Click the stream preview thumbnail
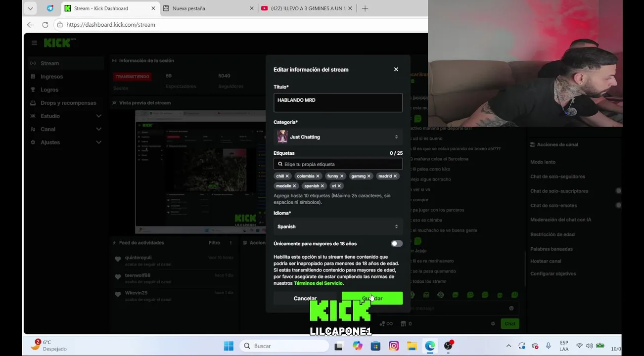Viewport: 644px width, 356px height. pyautogui.click(x=200, y=172)
